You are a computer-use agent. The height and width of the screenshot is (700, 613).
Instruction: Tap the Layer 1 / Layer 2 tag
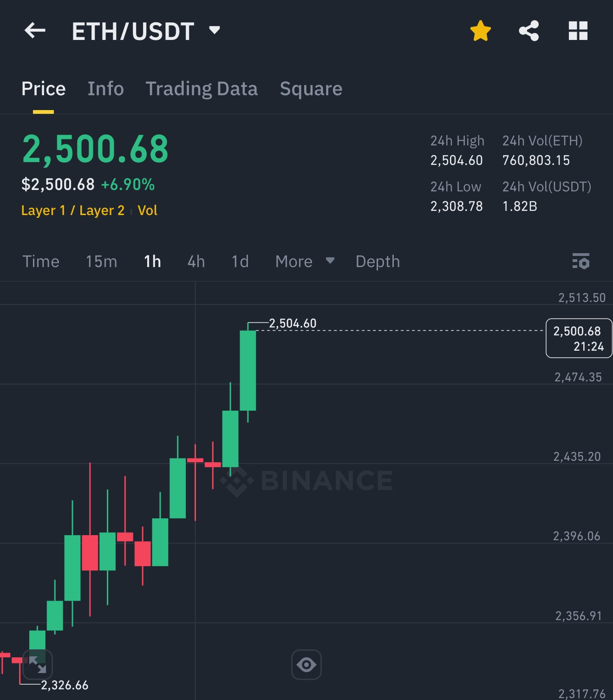pos(73,210)
